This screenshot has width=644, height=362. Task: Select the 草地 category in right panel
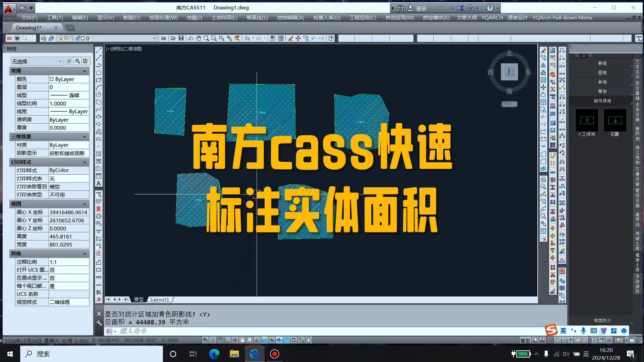click(602, 91)
